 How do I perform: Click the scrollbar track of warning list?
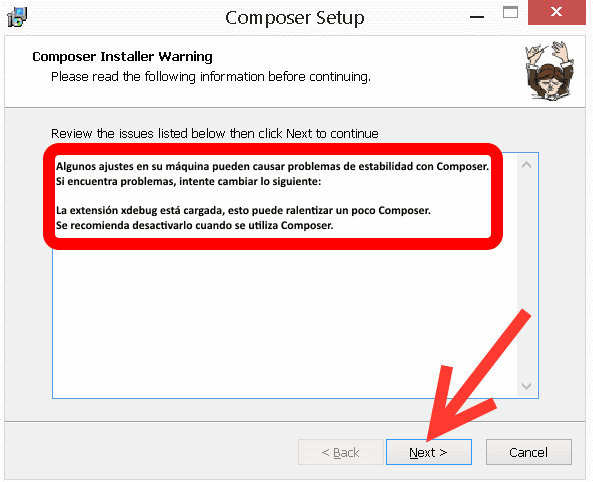pos(526,275)
